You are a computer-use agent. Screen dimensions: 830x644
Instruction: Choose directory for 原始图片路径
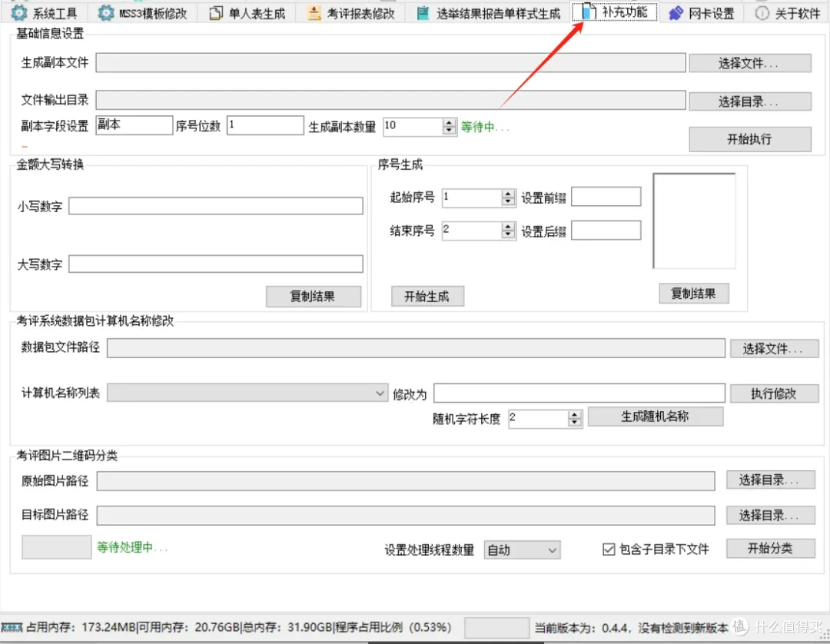pyautogui.click(x=770, y=480)
